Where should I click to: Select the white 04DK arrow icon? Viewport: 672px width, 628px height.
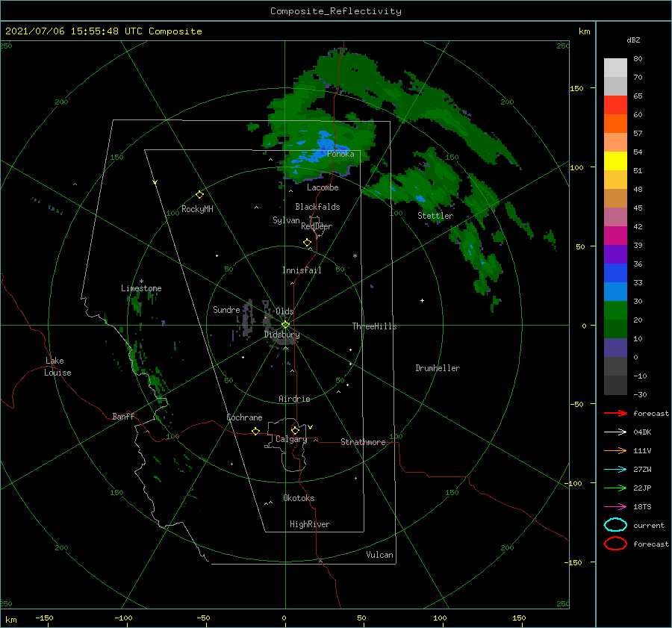tap(615, 432)
